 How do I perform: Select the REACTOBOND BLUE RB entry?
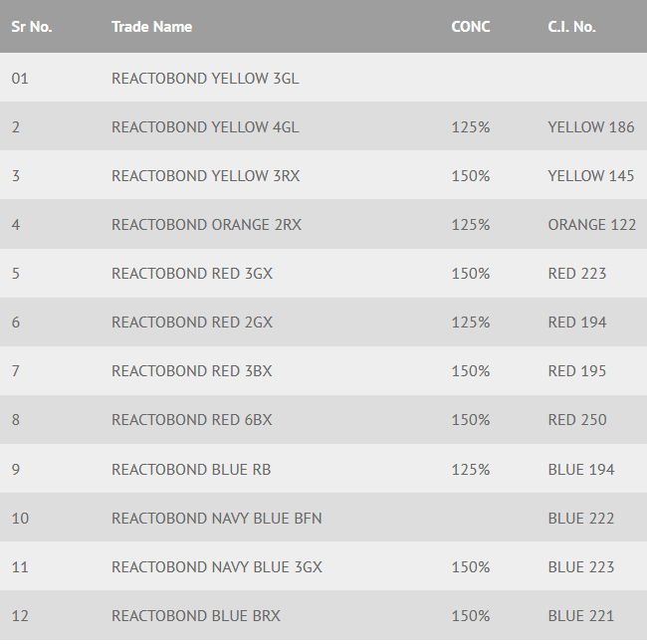(x=191, y=469)
